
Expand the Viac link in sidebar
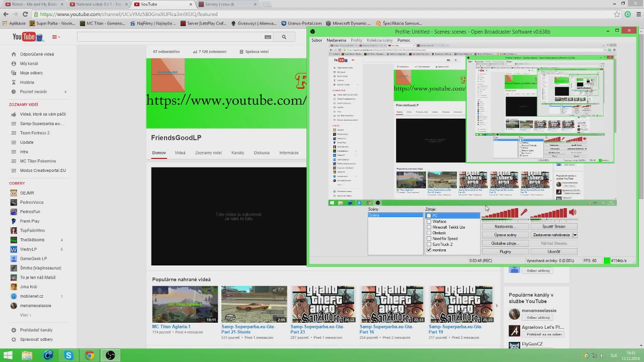[x=25, y=315]
